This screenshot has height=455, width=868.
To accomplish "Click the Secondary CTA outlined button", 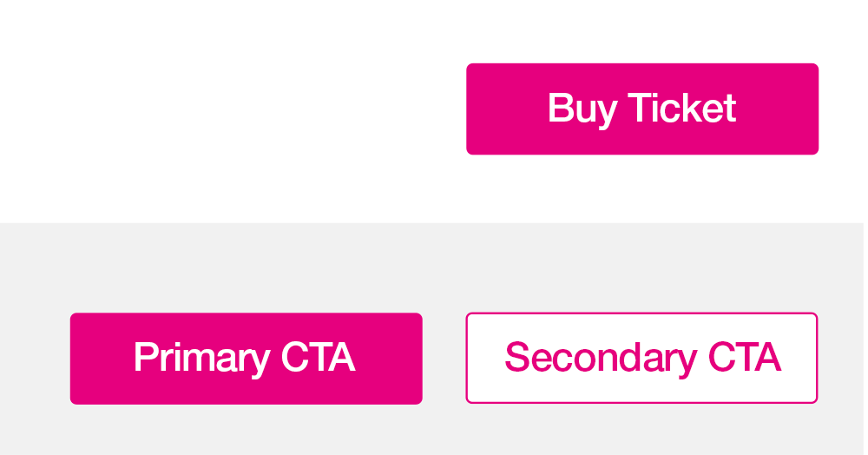I will click(641, 358).
